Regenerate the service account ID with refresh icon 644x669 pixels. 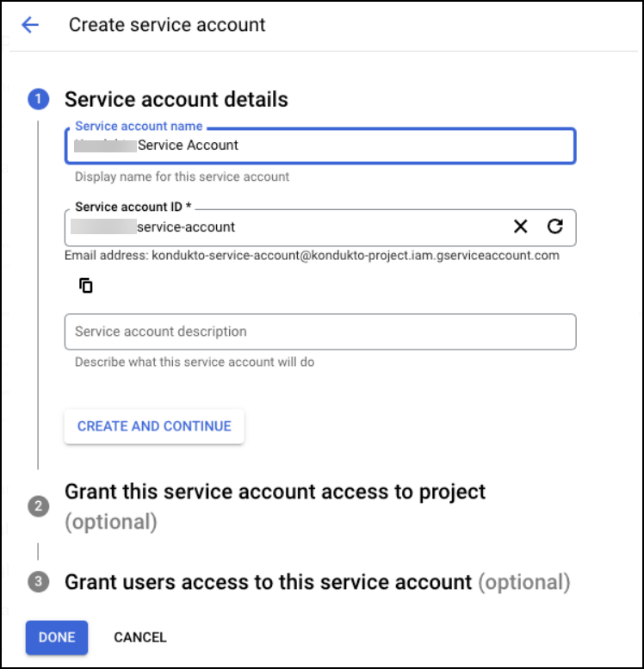(x=555, y=226)
